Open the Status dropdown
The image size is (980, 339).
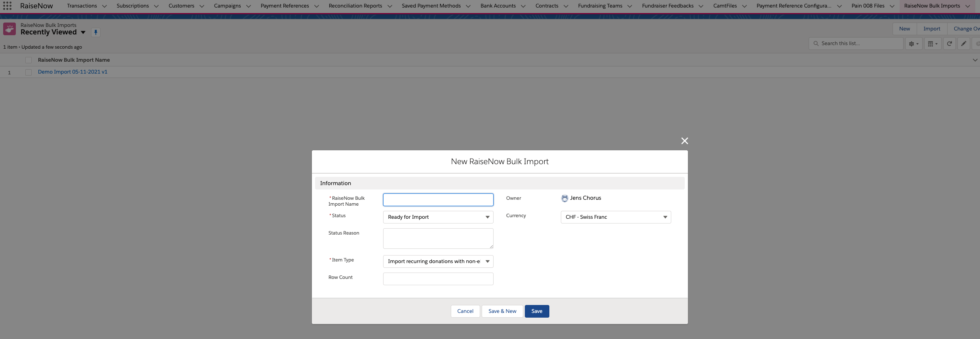(438, 217)
